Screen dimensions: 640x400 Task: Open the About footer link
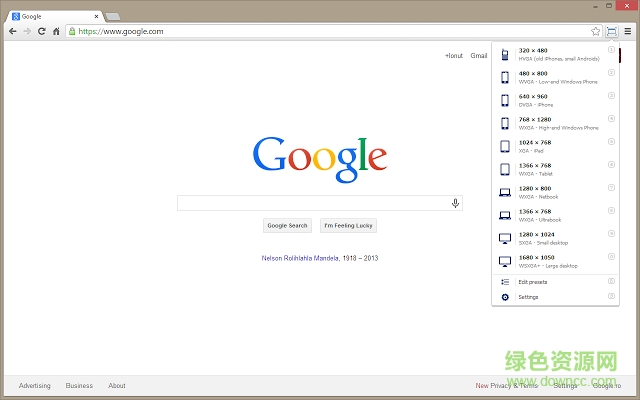point(117,386)
